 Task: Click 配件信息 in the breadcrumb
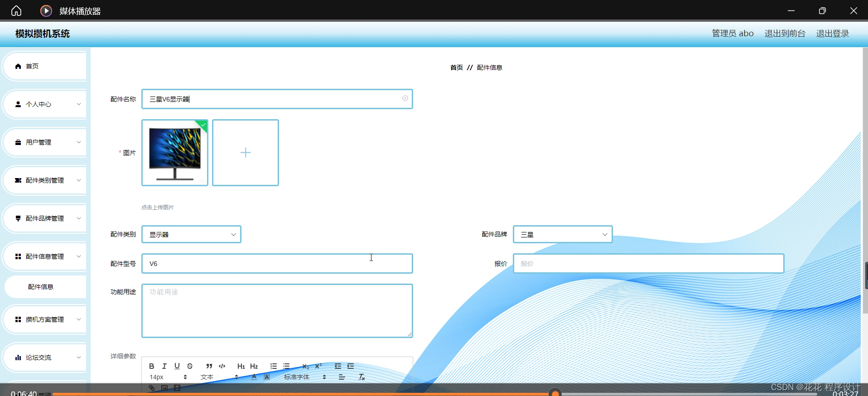(x=490, y=68)
